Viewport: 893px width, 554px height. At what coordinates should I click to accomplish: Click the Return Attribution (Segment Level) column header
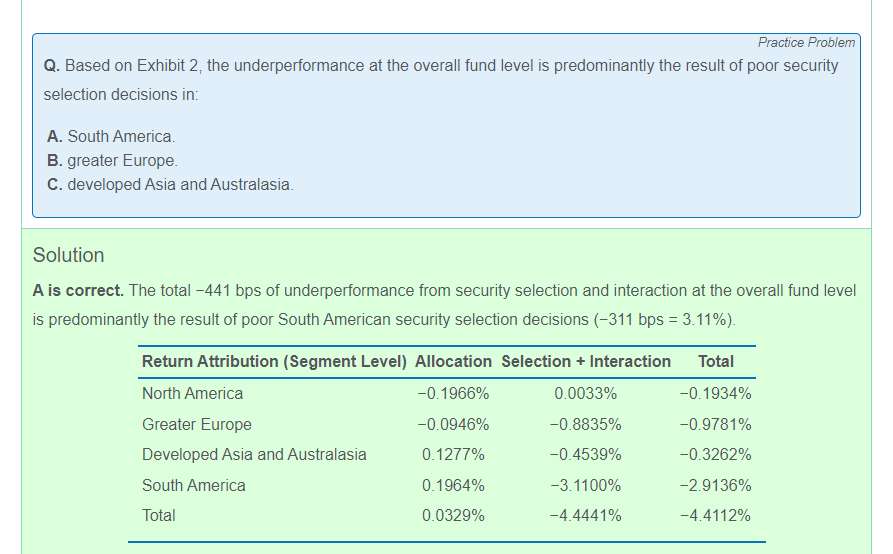[x=274, y=361]
